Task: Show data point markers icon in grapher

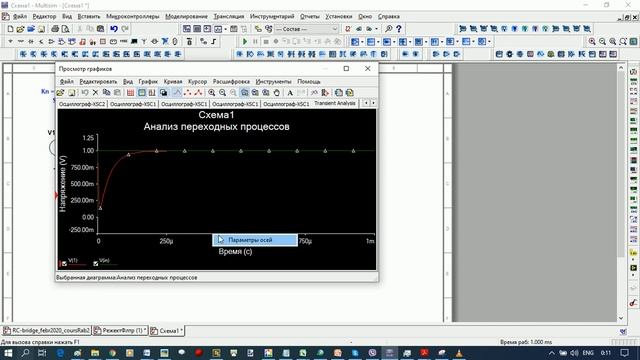Action: coord(187,93)
